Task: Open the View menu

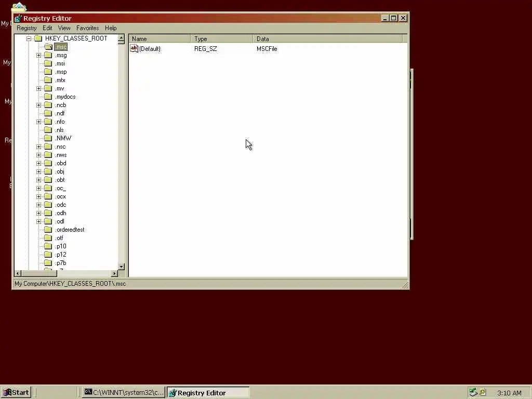Action: coord(64,28)
